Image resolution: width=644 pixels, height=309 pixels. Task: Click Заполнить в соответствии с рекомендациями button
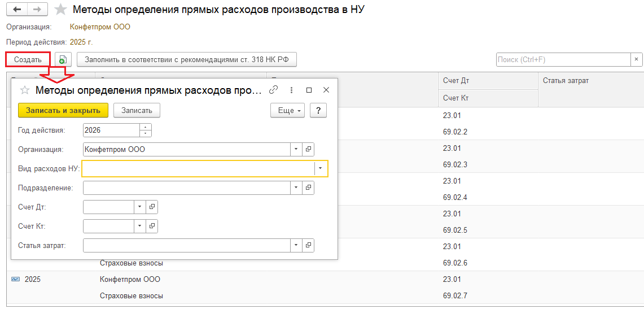186,60
